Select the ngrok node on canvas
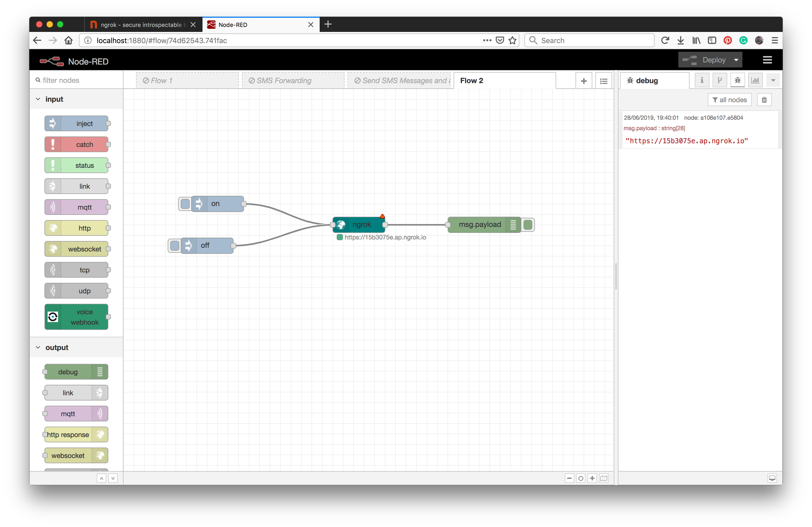812x527 pixels. point(359,225)
